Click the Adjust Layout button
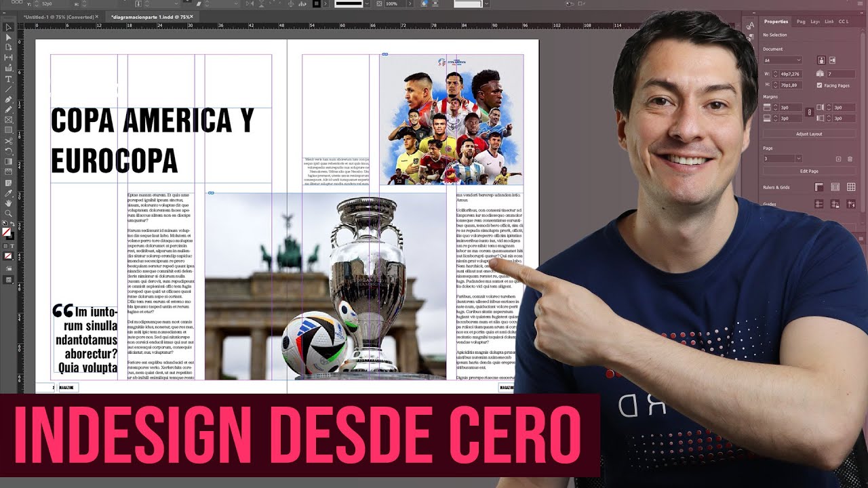 click(809, 134)
